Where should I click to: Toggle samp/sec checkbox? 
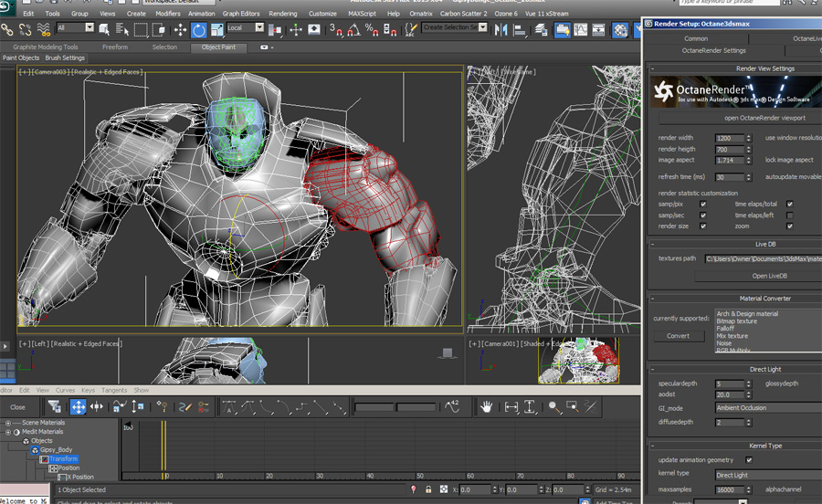[x=703, y=215]
